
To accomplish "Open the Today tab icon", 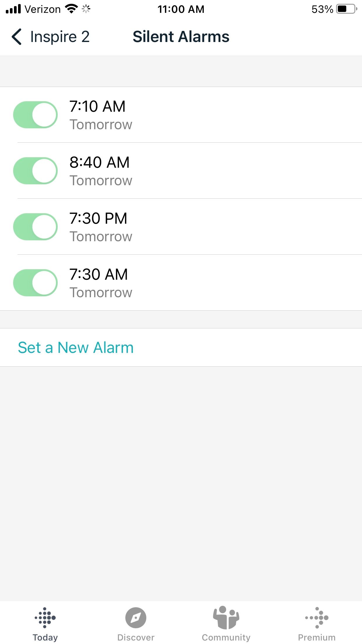I will click(45, 617).
